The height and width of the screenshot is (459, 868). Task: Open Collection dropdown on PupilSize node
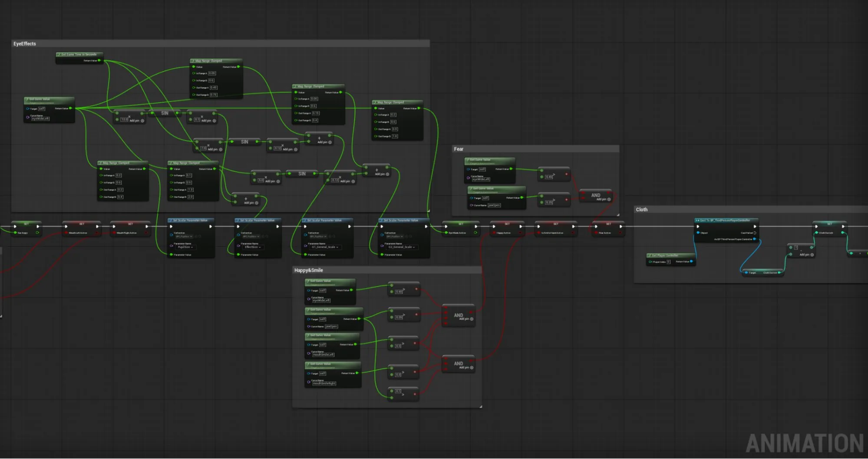(x=184, y=236)
